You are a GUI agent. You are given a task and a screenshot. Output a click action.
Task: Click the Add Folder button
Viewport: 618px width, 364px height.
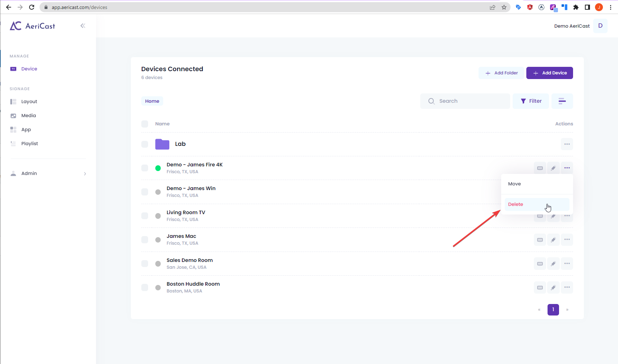501,73
